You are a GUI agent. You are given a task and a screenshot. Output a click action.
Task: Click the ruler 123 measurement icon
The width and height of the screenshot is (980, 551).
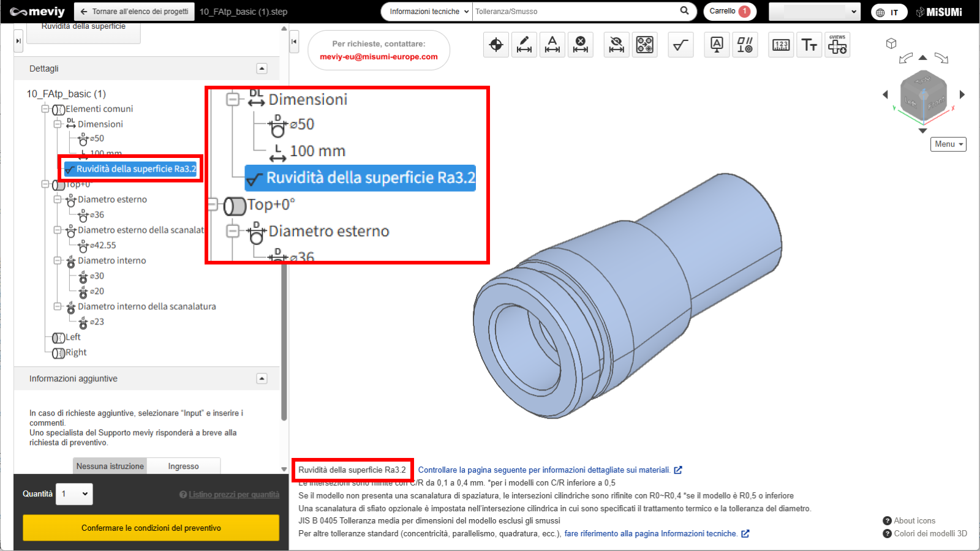[x=781, y=45]
